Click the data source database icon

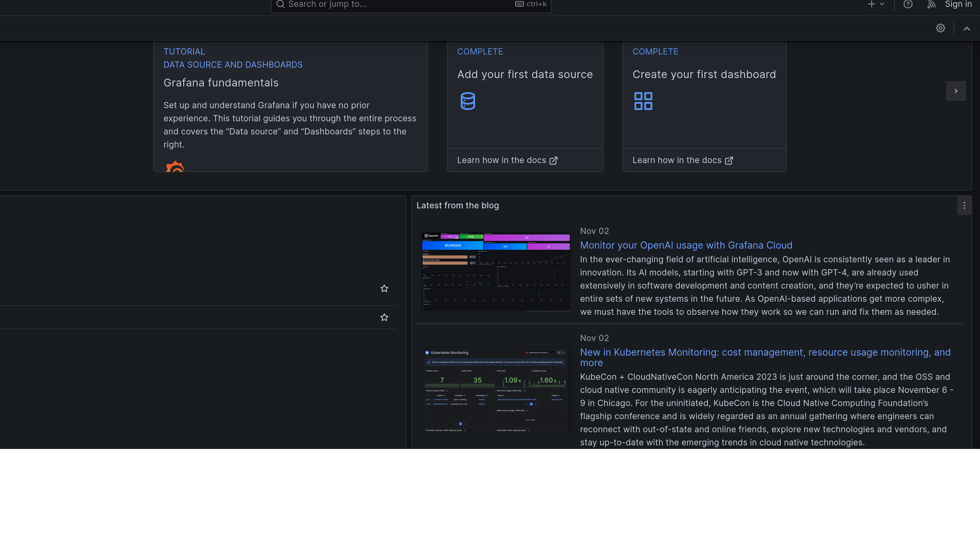pos(468,101)
